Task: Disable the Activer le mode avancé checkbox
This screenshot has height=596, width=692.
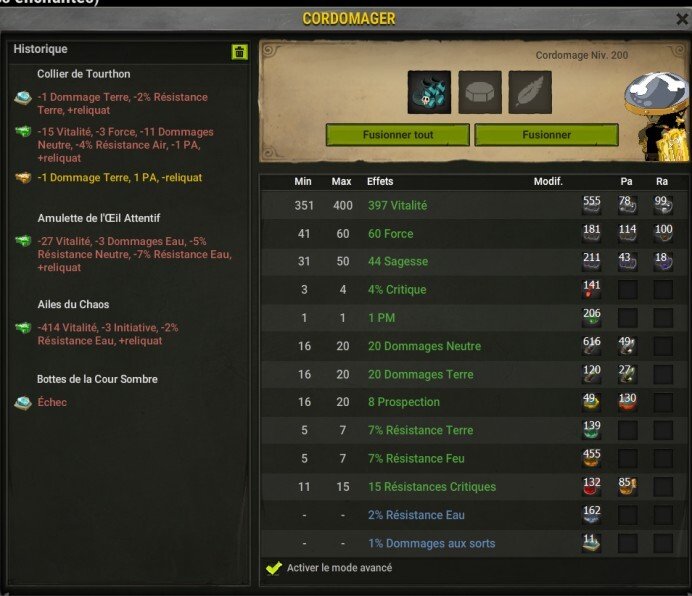Action: click(274, 568)
